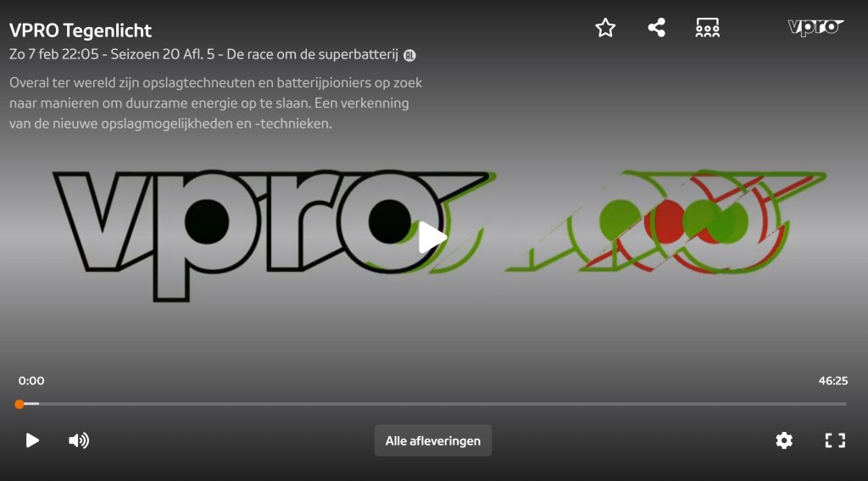Click the orange playhead at the start
This screenshot has width=868, height=481.
tap(19, 404)
